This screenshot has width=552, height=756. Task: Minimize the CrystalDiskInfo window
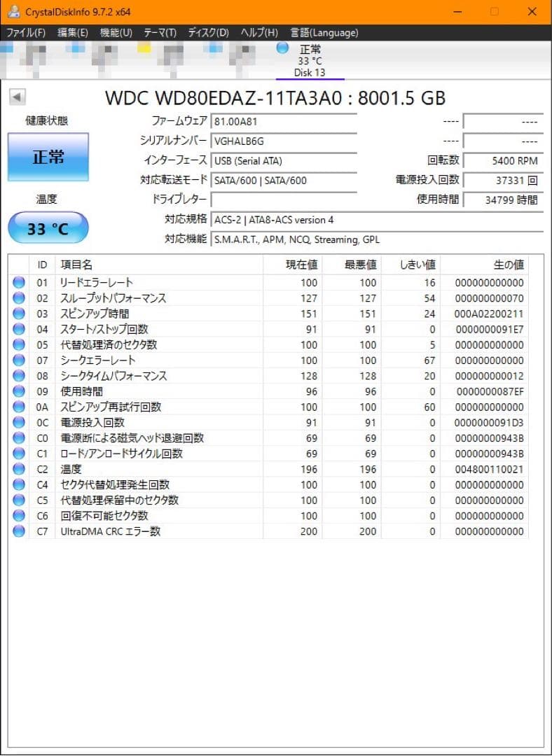coord(457,12)
